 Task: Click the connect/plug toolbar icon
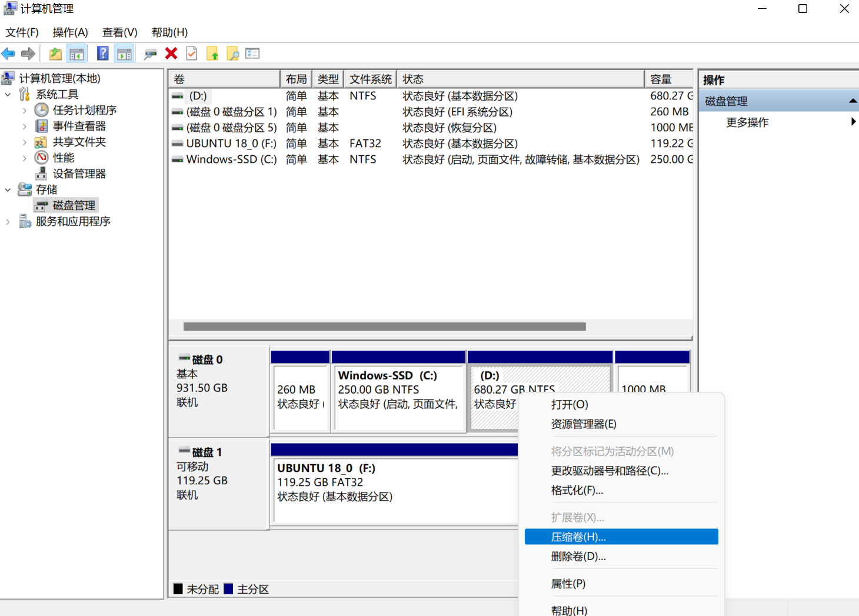pyautogui.click(x=151, y=54)
